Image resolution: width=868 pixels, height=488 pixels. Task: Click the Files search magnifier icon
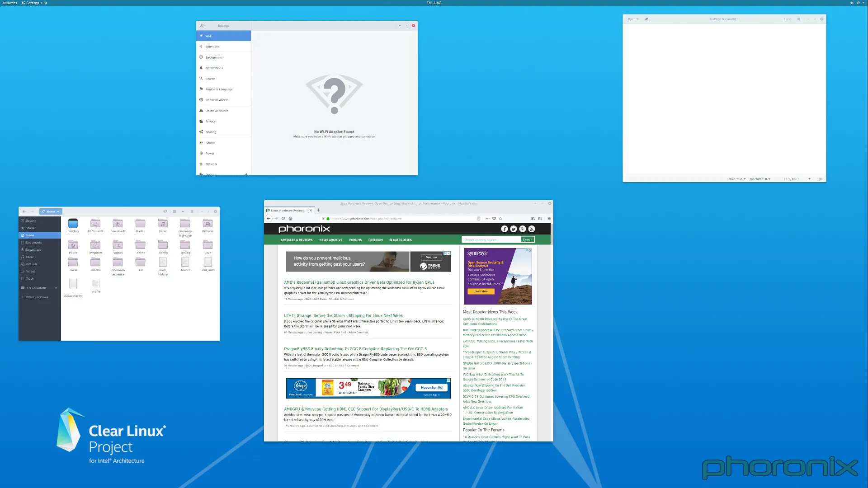click(165, 211)
